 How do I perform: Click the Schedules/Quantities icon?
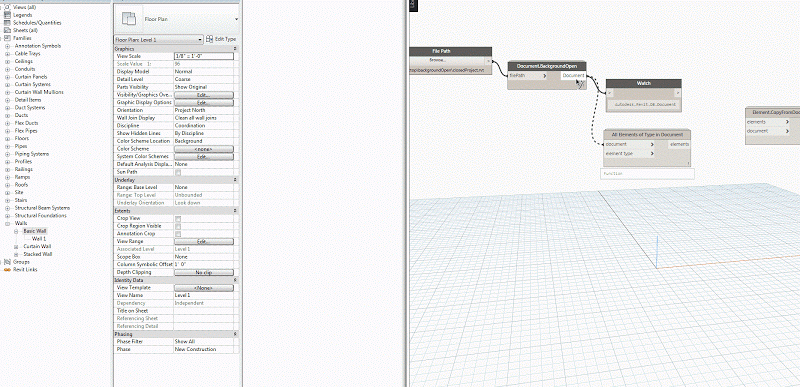point(7,23)
